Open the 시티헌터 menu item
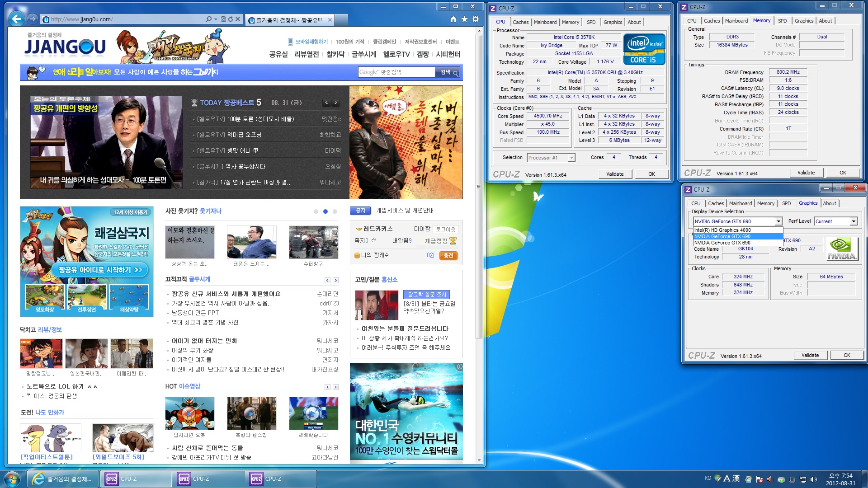868x488 pixels. tap(448, 54)
